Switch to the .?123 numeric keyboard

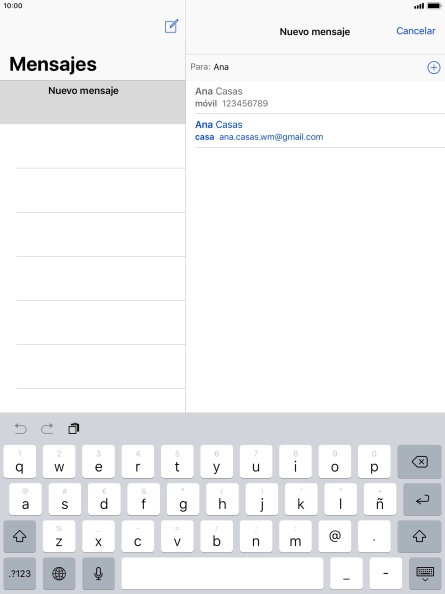(x=20, y=574)
